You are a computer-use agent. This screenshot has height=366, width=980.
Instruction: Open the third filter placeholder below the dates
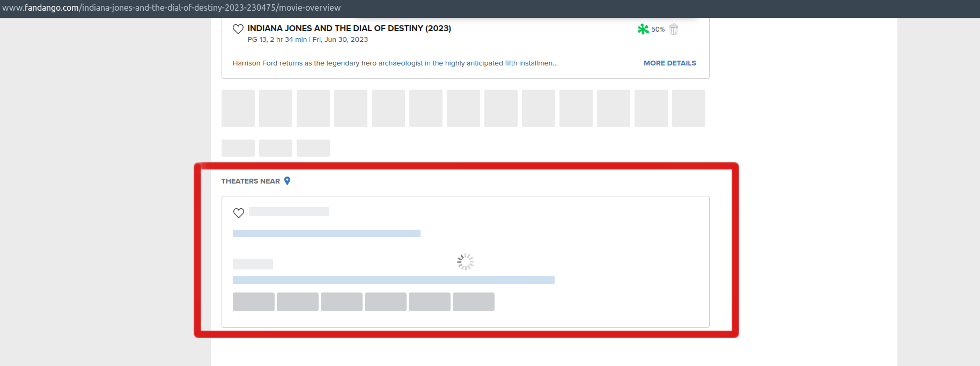313,148
